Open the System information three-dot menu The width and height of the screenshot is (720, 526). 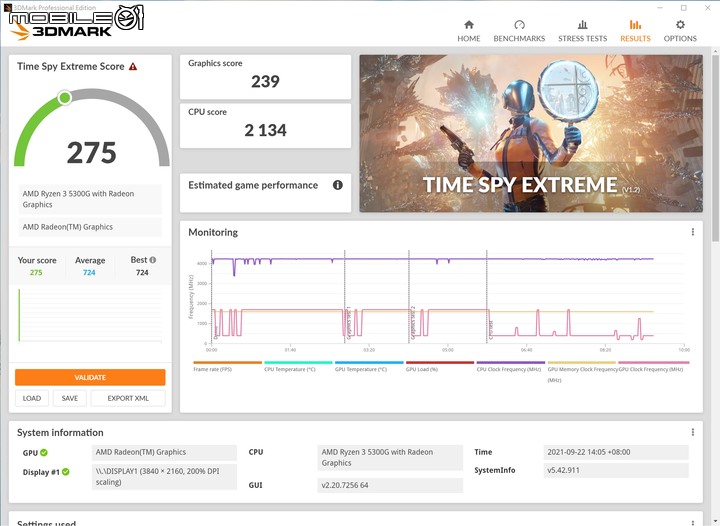pyautogui.click(x=692, y=432)
